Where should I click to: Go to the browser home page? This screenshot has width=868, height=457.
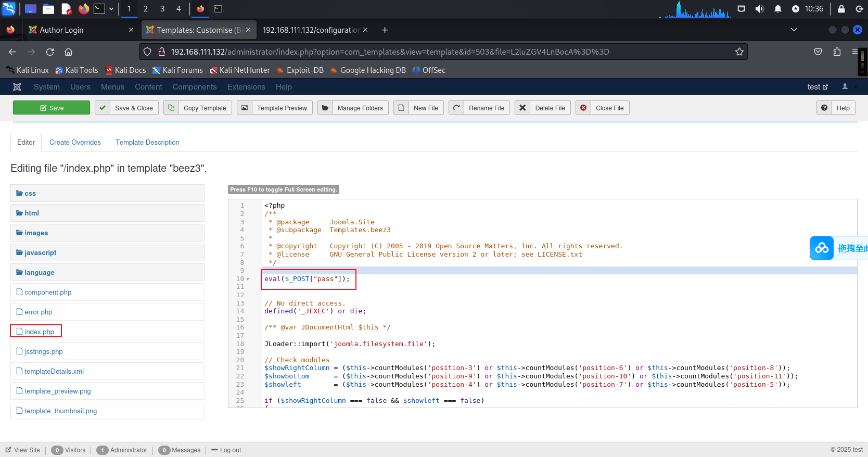pyautogui.click(x=68, y=52)
